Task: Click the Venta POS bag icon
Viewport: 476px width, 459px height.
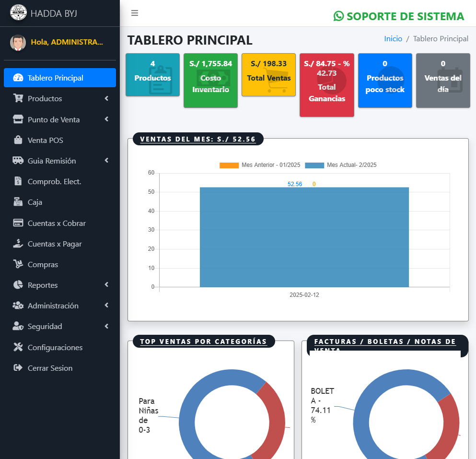Action: (18, 140)
